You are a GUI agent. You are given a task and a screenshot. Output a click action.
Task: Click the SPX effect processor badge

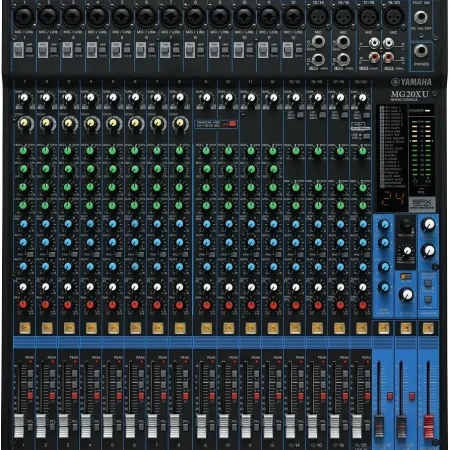[422, 204]
